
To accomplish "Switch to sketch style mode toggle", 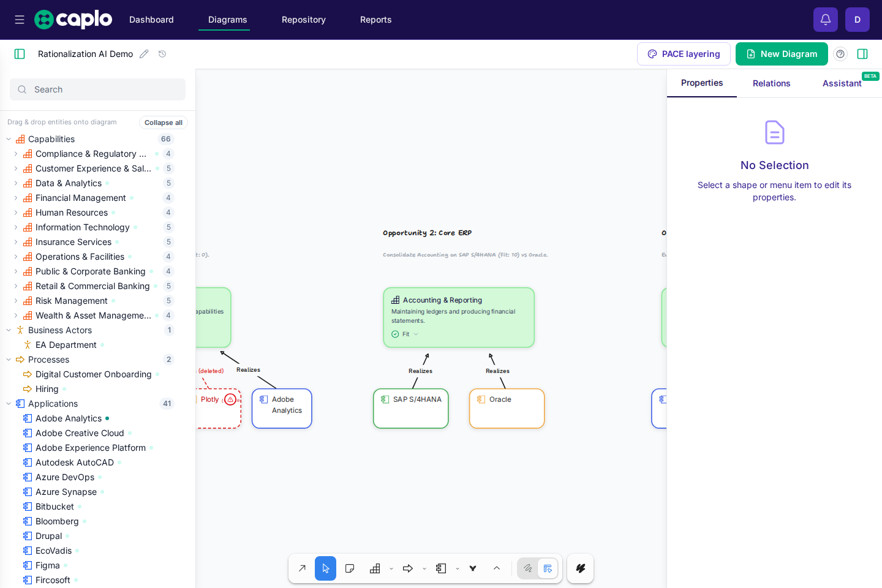I will tap(528, 568).
